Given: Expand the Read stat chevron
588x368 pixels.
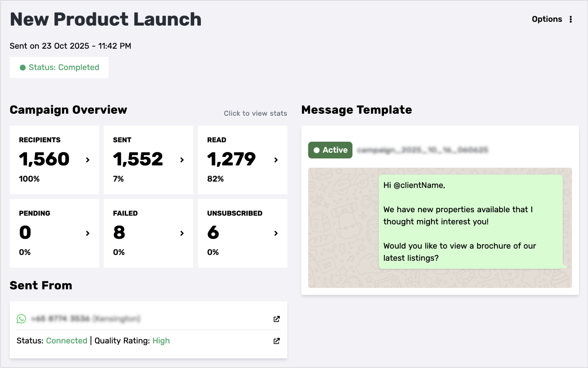Looking at the screenshot, I should coord(276,160).
